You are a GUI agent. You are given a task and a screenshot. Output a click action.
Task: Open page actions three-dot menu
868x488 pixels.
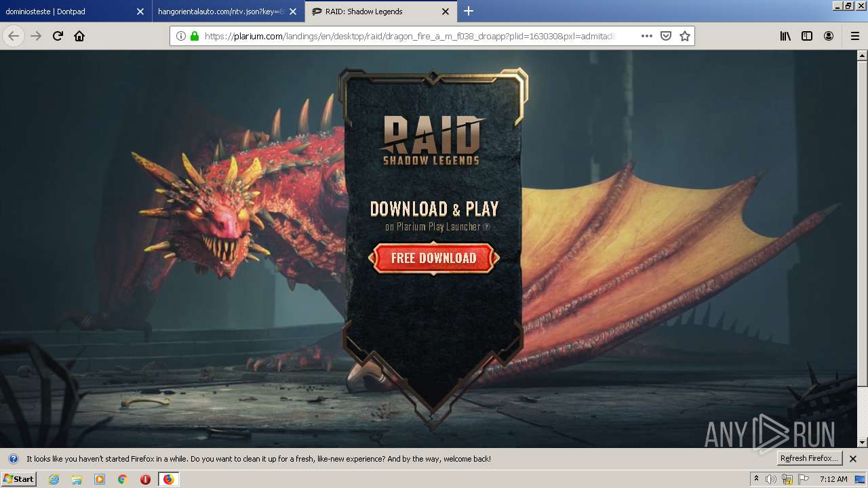point(646,36)
